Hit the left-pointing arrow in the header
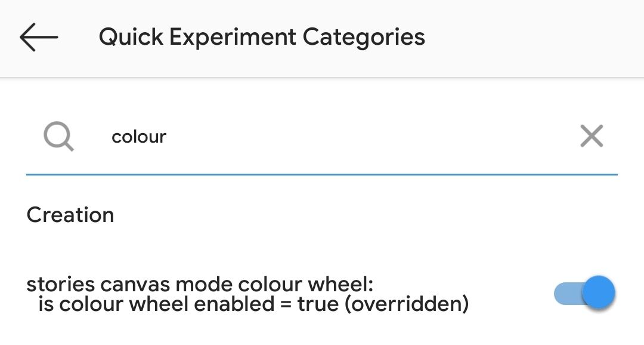Screen dimensions: 644x345 [x=39, y=37]
